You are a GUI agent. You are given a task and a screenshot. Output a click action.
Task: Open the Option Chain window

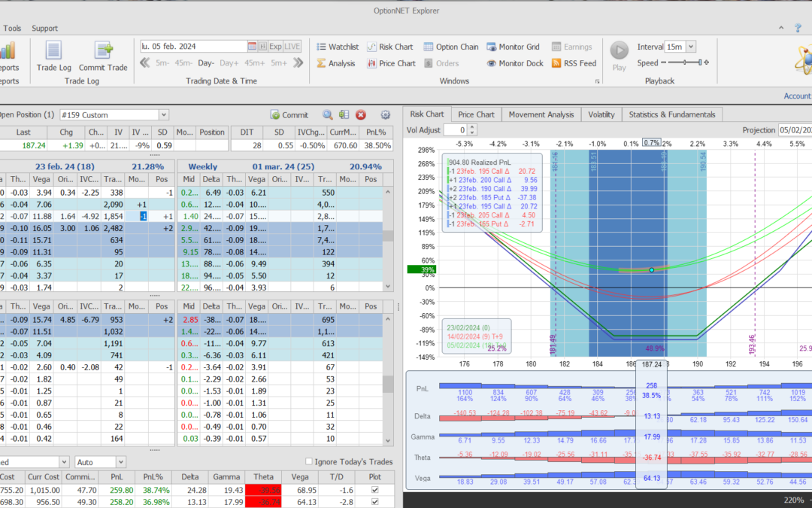pyautogui.click(x=451, y=47)
